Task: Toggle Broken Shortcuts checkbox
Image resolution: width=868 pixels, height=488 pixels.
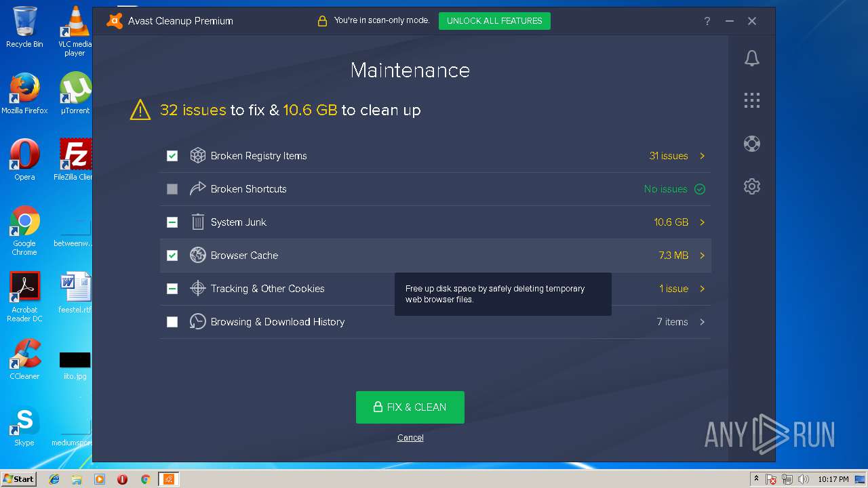Action: [x=172, y=189]
